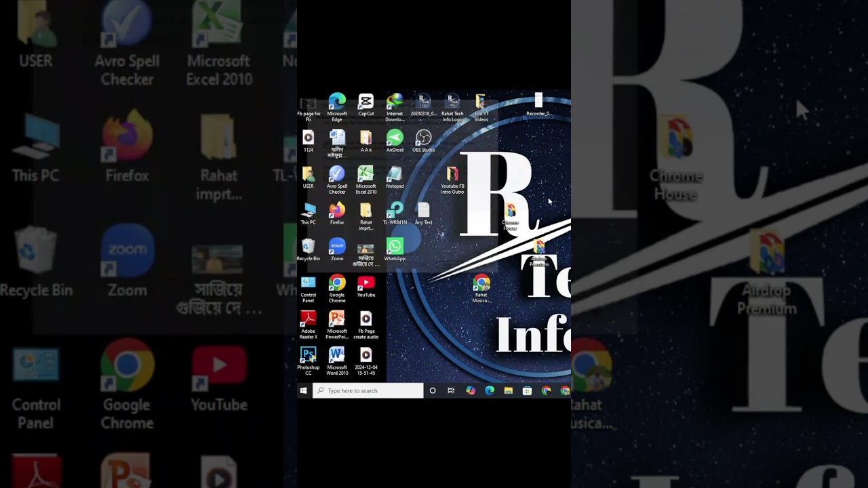
Task: Open the Microsoft Edge desktop shortcut
Action: click(x=337, y=107)
